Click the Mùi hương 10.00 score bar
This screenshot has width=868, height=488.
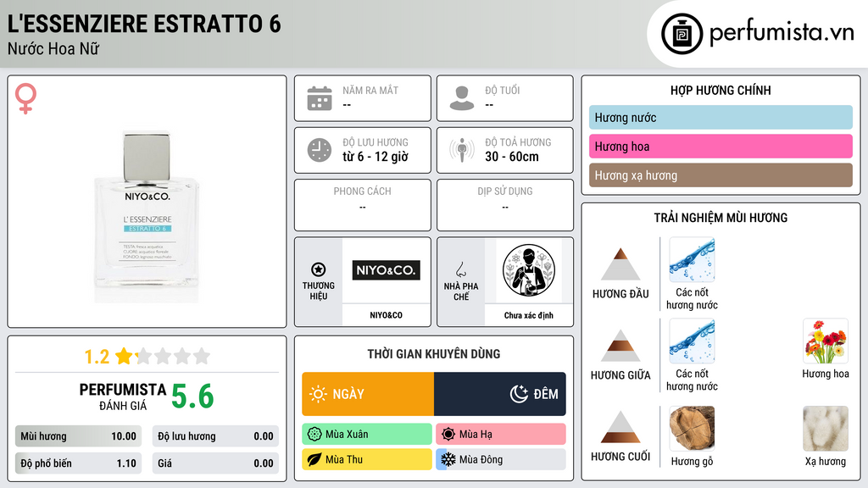click(x=78, y=436)
